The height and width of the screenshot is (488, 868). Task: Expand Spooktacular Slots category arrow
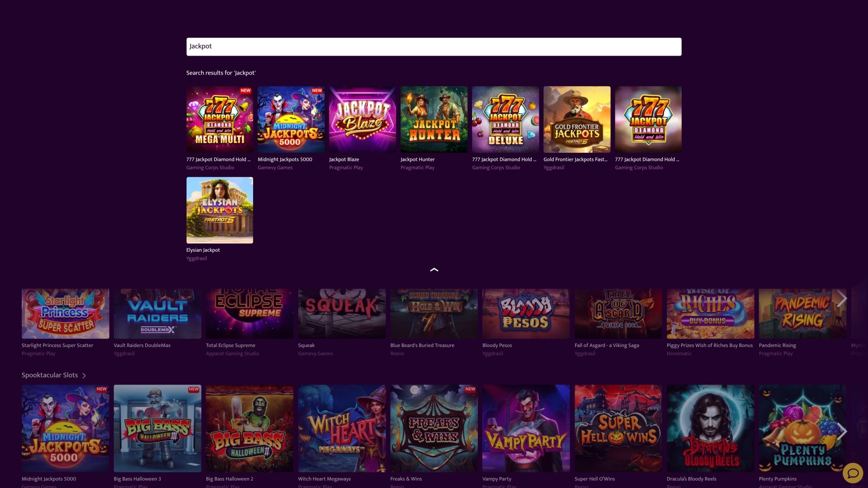click(x=84, y=375)
